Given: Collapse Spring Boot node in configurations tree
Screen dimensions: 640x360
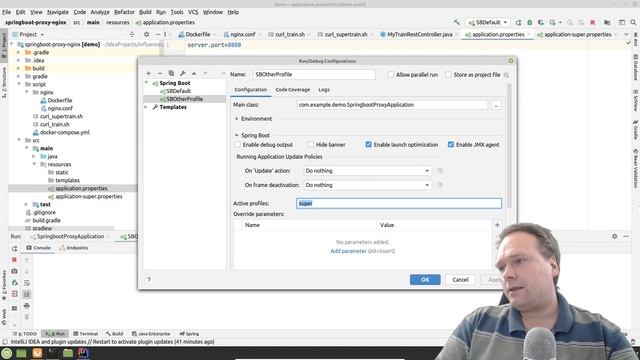Looking at the screenshot, I should (147, 83).
